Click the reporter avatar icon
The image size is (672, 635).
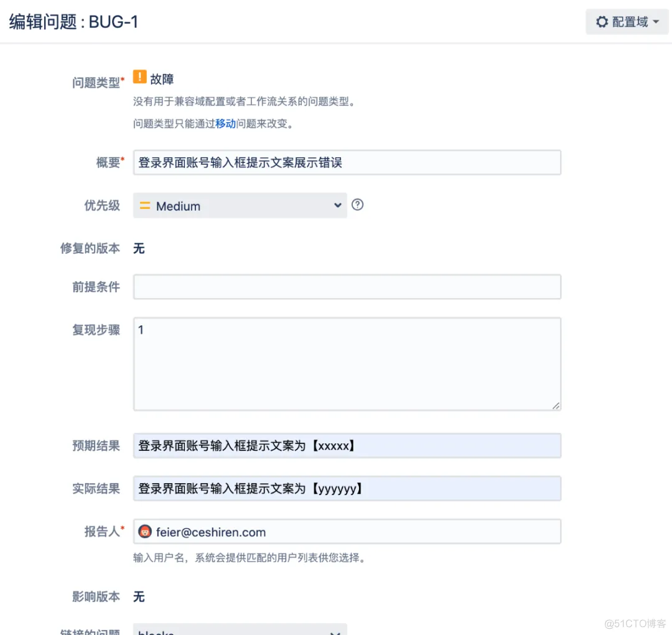(x=145, y=532)
